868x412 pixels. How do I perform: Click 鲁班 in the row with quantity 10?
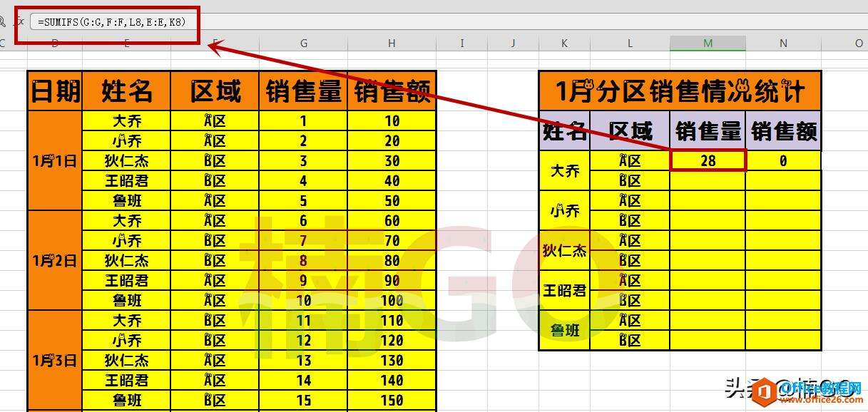pyautogui.click(x=127, y=300)
